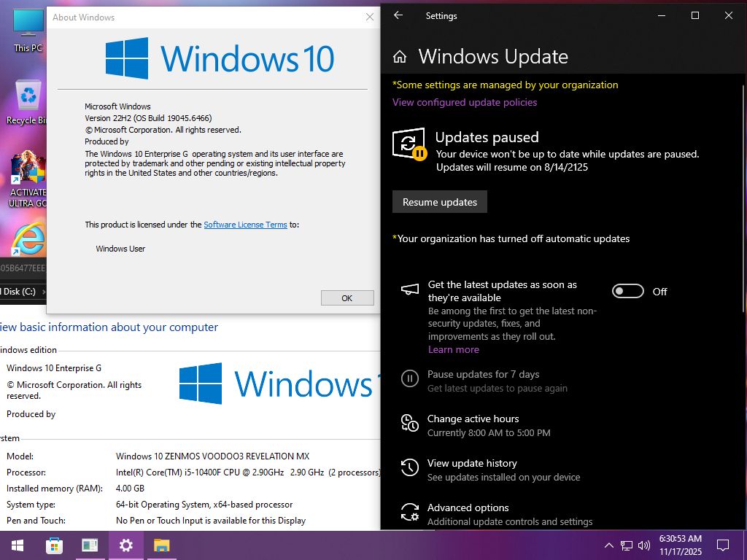Click the Windows User licensee text
This screenshot has width=747, height=560.
pos(120,249)
